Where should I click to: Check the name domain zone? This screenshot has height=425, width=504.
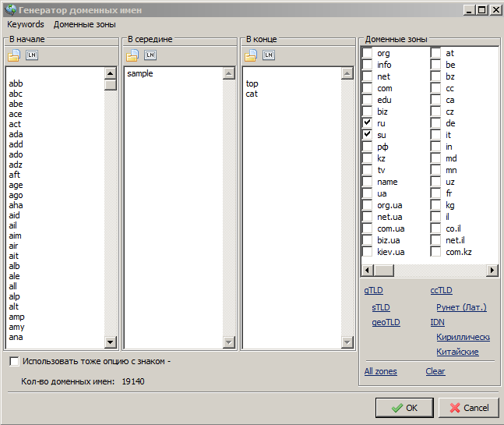367,182
